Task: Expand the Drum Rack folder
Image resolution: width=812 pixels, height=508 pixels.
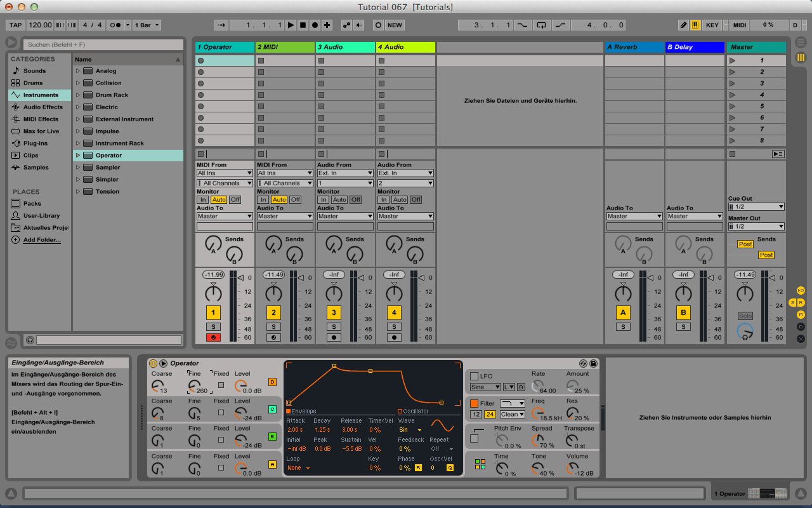Action: [78, 95]
